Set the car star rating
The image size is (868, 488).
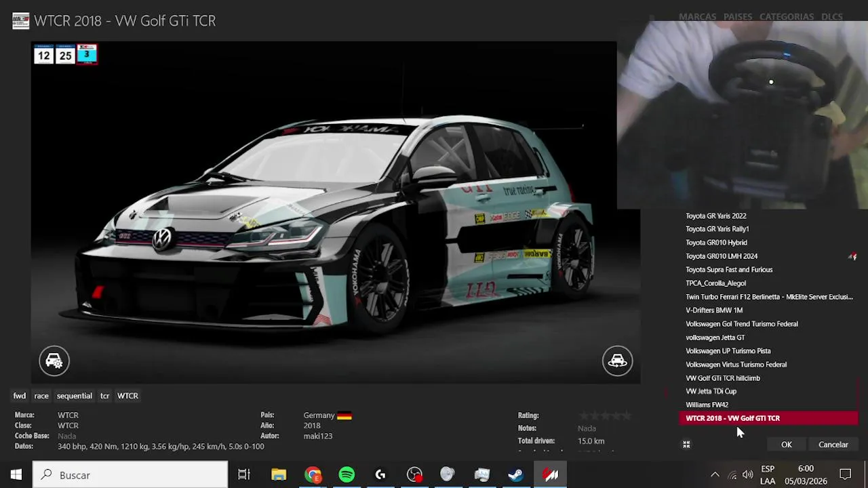tap(604, 415)
